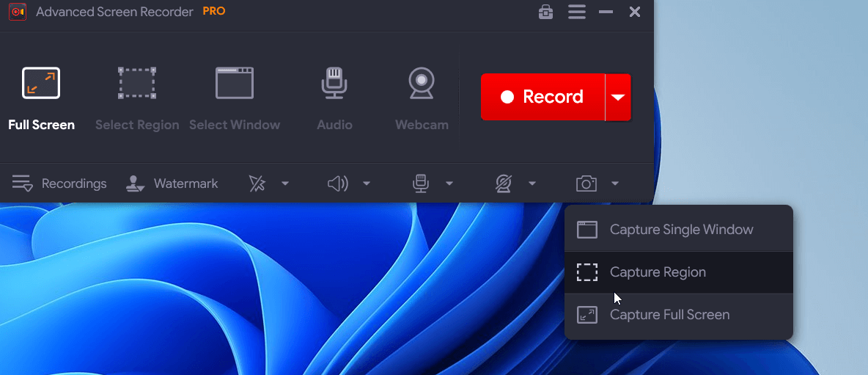Expand the dropdown arrow beside Record
Screen dimensions: 868x375
(x=619, y=97)
